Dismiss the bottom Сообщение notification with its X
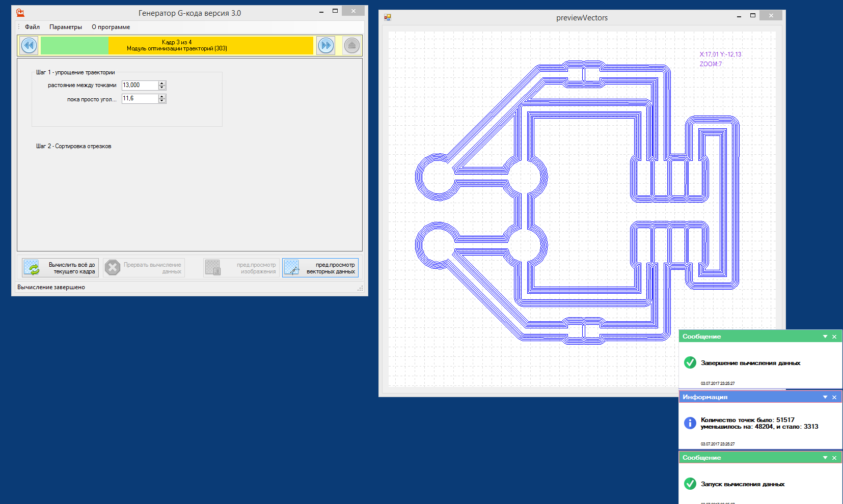Screen dimensions: 843x504 [834, 458]
